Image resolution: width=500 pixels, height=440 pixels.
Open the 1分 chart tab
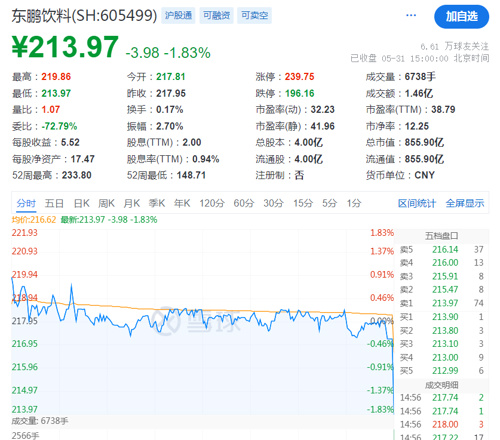tap(354, 203)
